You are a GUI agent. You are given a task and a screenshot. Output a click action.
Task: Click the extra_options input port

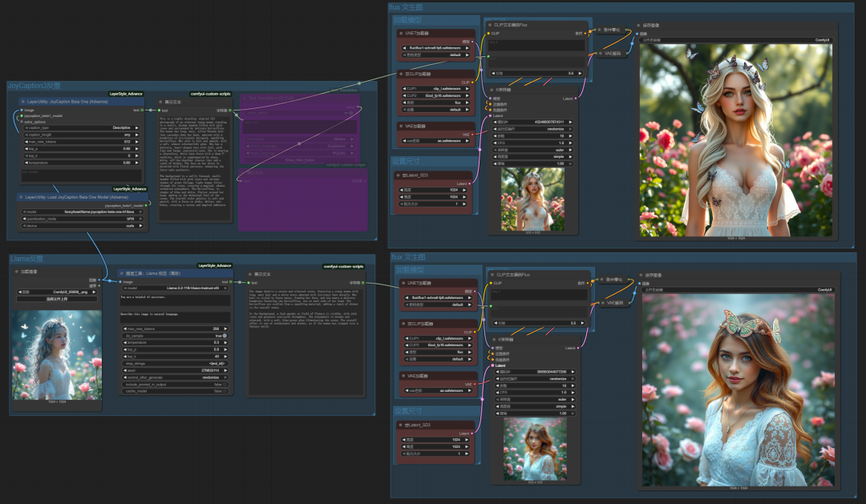[22, 122]
